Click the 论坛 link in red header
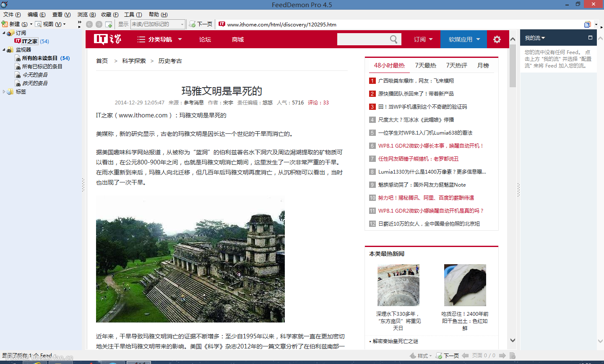Image resolution: width=604 pixels, height=364 pixels. (x=205, y=39)
